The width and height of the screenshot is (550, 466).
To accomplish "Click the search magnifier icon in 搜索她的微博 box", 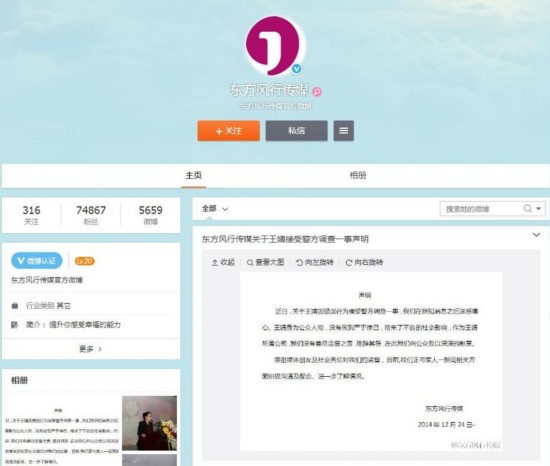I will coord(528,209).
